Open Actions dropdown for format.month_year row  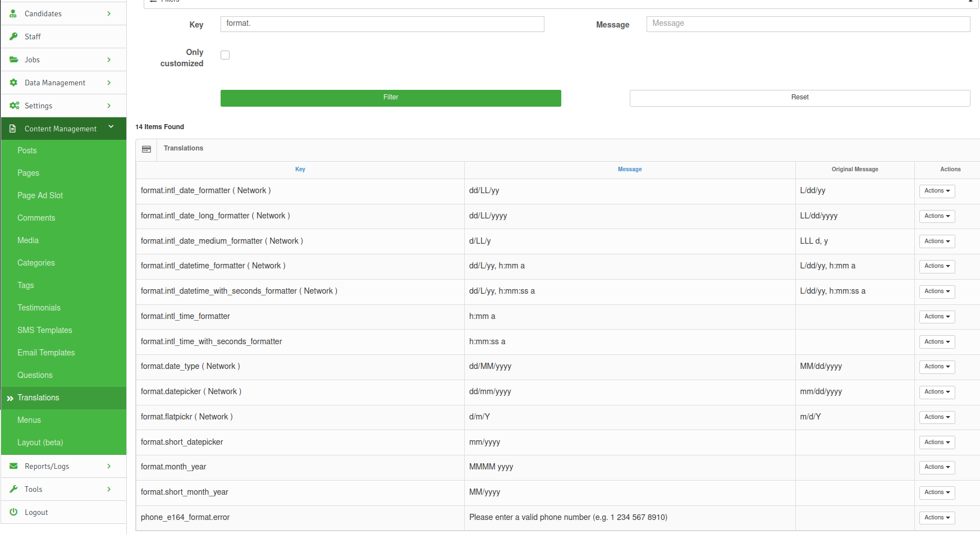937,467
